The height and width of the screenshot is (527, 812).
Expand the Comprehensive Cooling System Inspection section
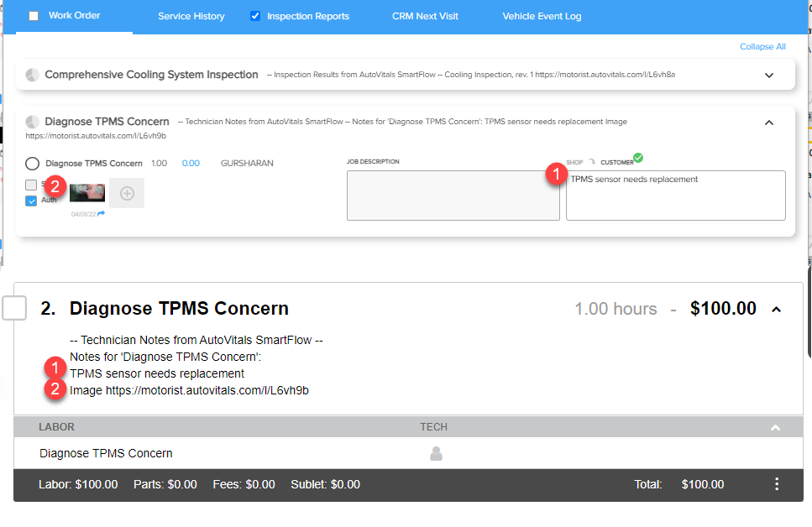click(769, 75)
